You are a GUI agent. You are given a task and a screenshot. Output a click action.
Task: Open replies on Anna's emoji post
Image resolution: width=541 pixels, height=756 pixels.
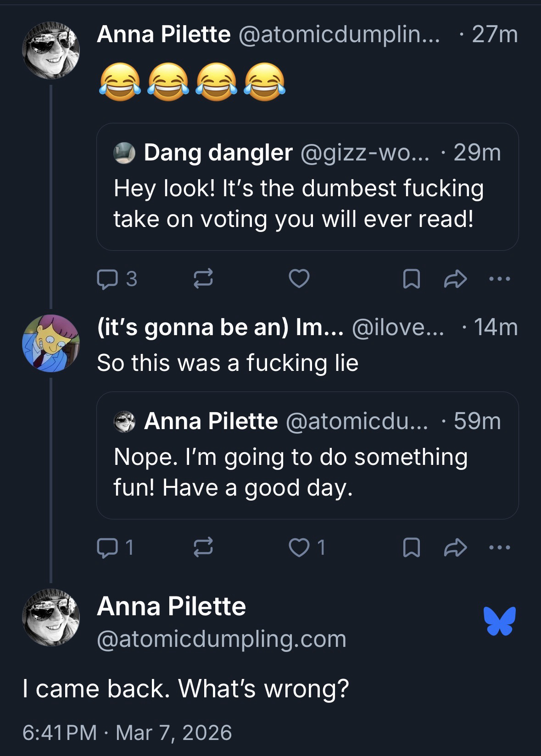pyautogui.click(x=106, y=279)
